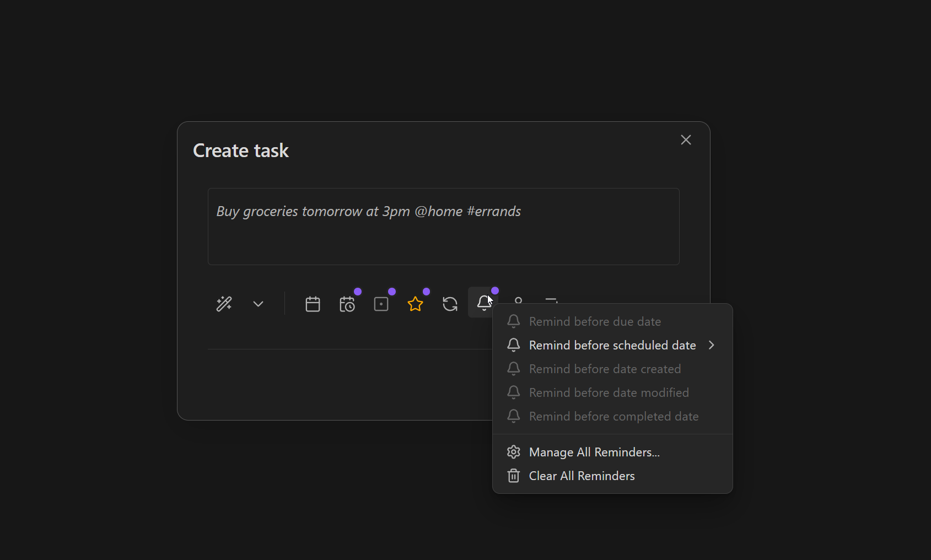Open recurrence options with the repeat icon
The width and height of the screenshot is (931, 560).
point(450,304)
